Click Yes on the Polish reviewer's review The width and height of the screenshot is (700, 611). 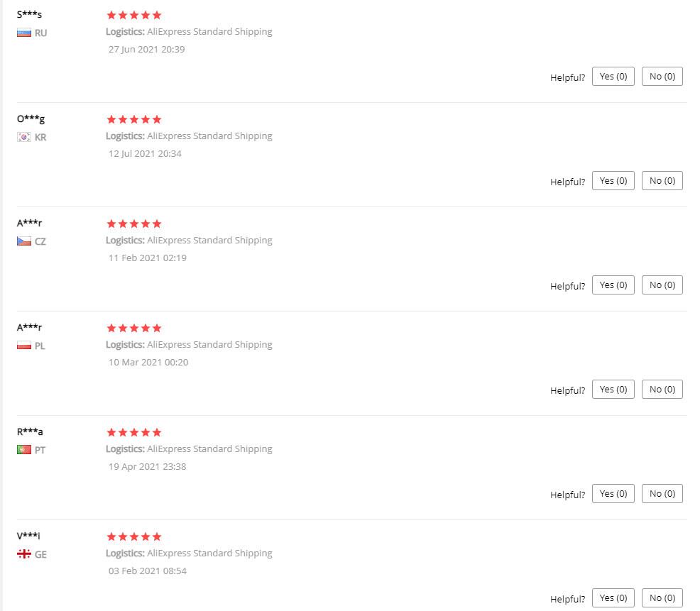tap(613, 390)
